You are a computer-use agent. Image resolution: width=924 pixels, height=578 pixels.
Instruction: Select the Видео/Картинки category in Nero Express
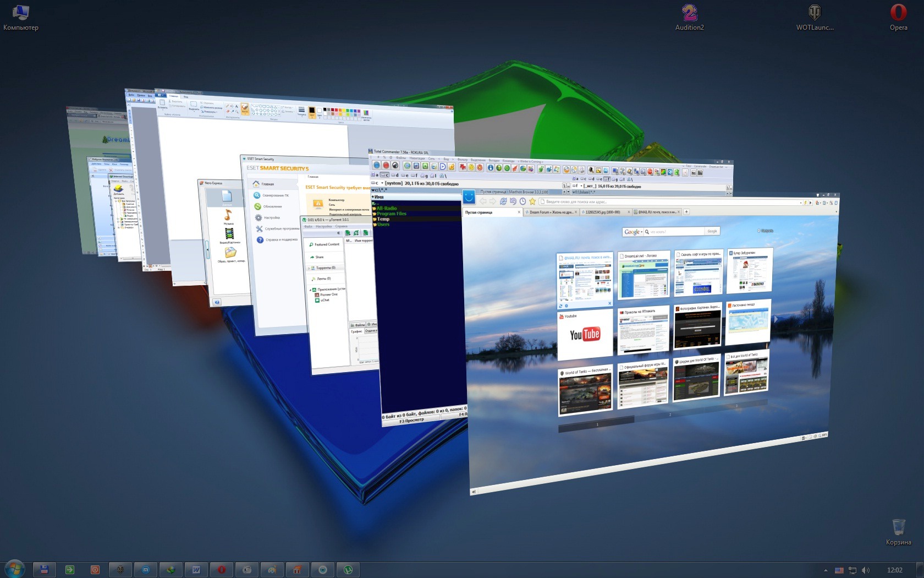tap(229, 236)
